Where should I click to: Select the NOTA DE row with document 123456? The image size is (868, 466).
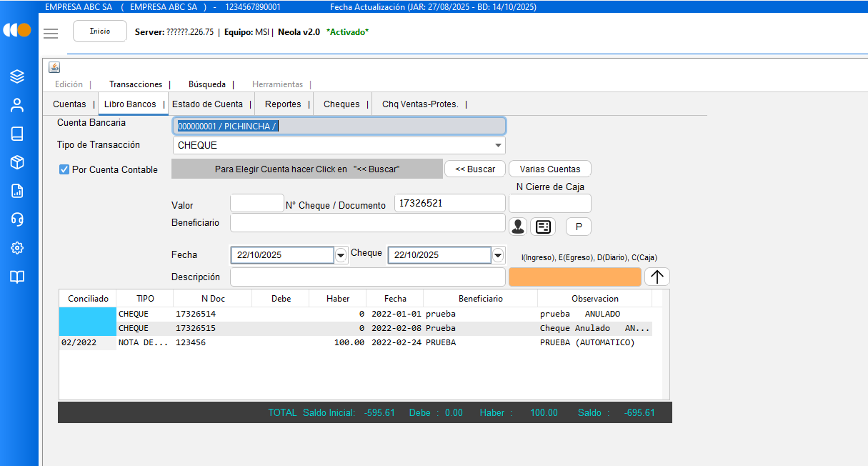coord(286,342)
